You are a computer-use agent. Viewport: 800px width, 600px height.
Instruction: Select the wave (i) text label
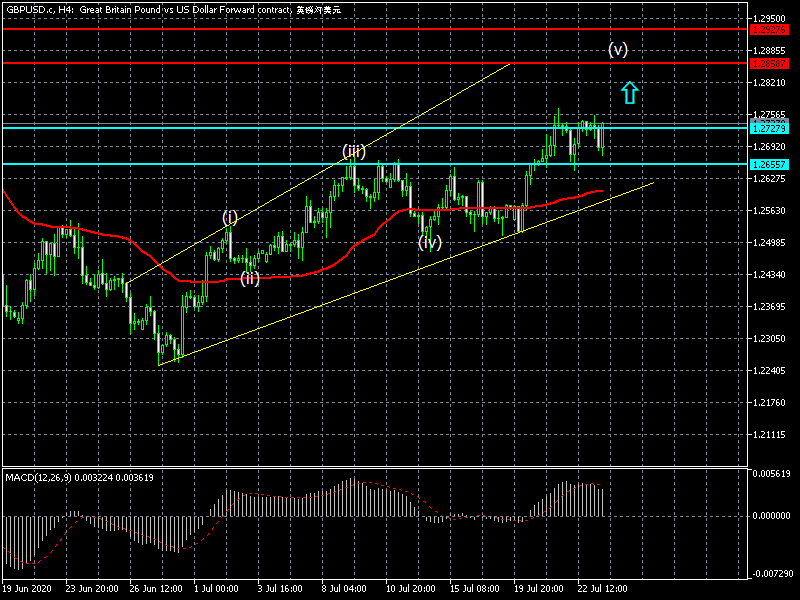[x=230, y=218]
